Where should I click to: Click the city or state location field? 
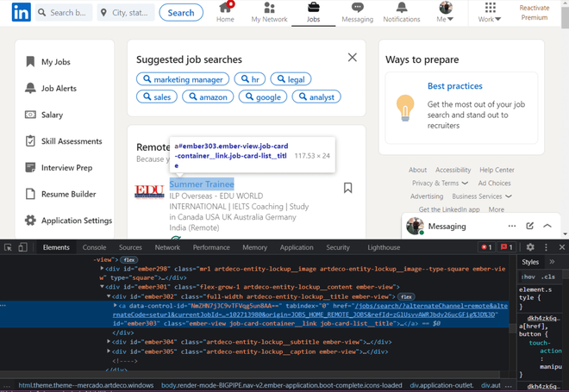tap(126, 13)
